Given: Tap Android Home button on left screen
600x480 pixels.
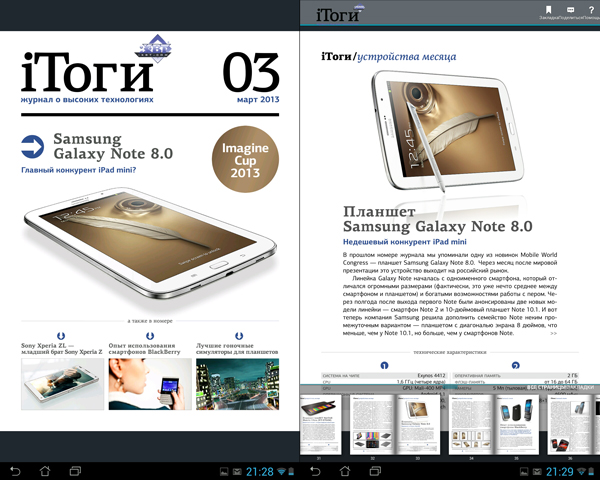Looking at the screenshot, I should click(45, 471).
